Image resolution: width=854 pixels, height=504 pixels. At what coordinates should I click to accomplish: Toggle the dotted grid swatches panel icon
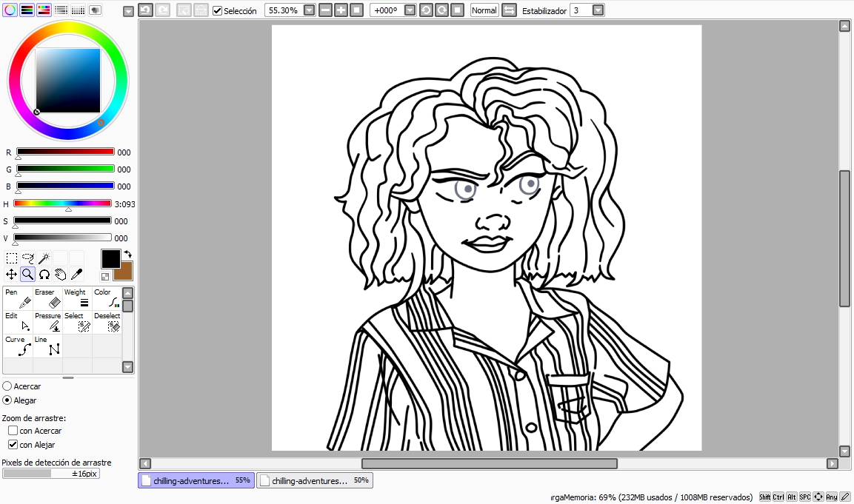tap(78, 10)
